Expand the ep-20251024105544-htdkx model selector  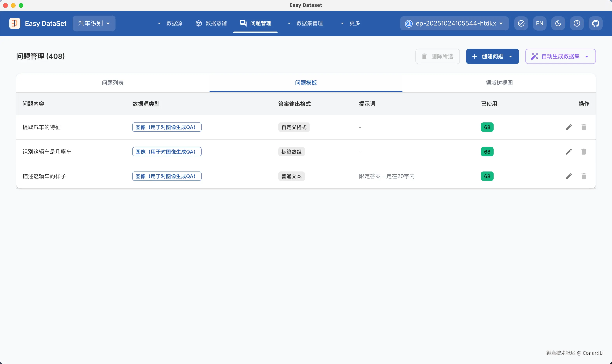454,23
